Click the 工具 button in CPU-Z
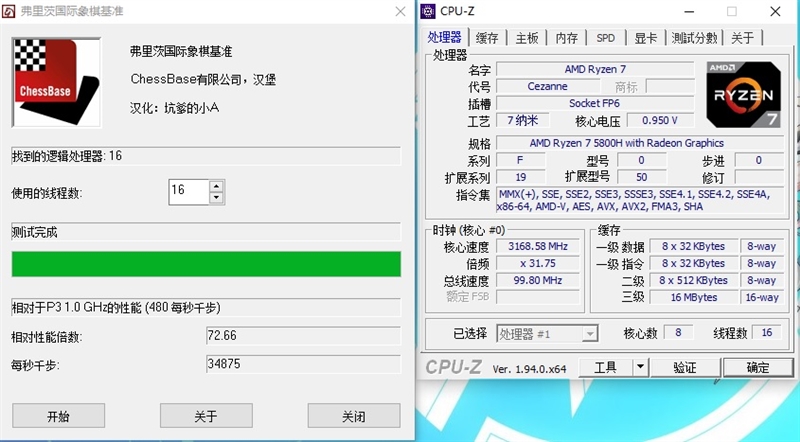The image size is (800, 442). click(606, 367)
